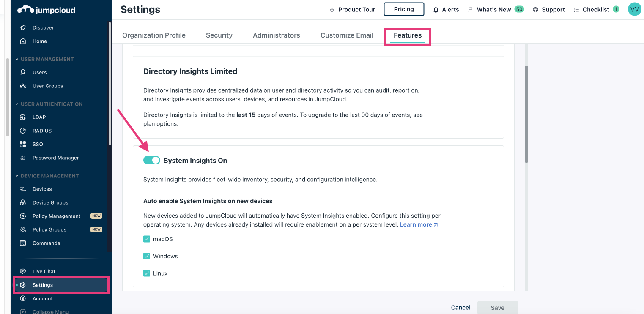Click the User Groups icon
The image size is (644, 314).
click(x=23, y=86)
